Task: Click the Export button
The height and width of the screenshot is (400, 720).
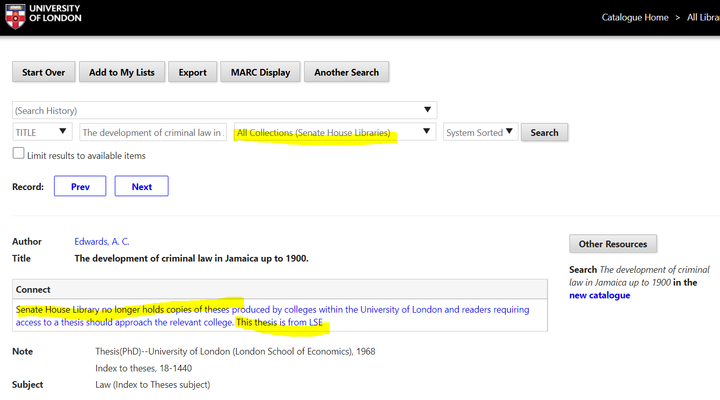Action: click(x=192, y=72)
